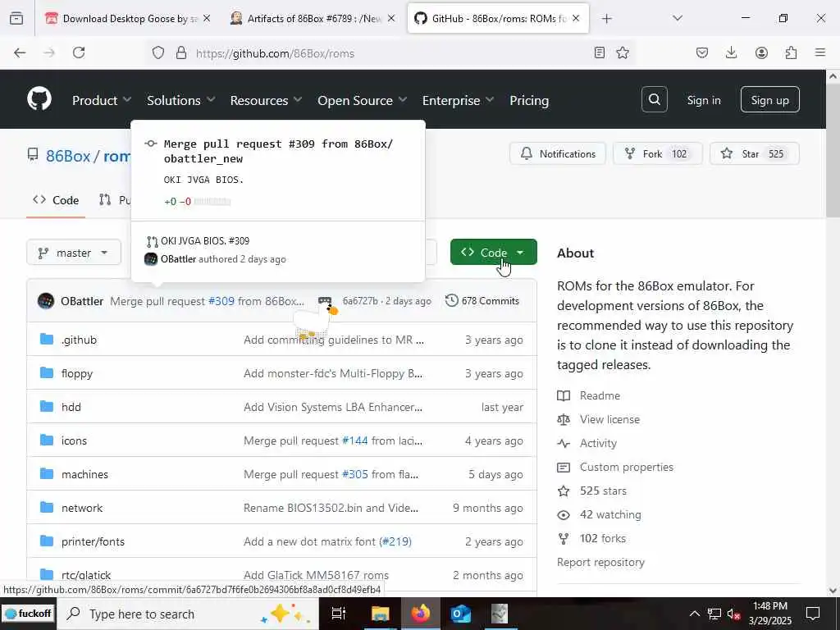
Task: Bookmark this page with the star icon
Action: (623, 52)
